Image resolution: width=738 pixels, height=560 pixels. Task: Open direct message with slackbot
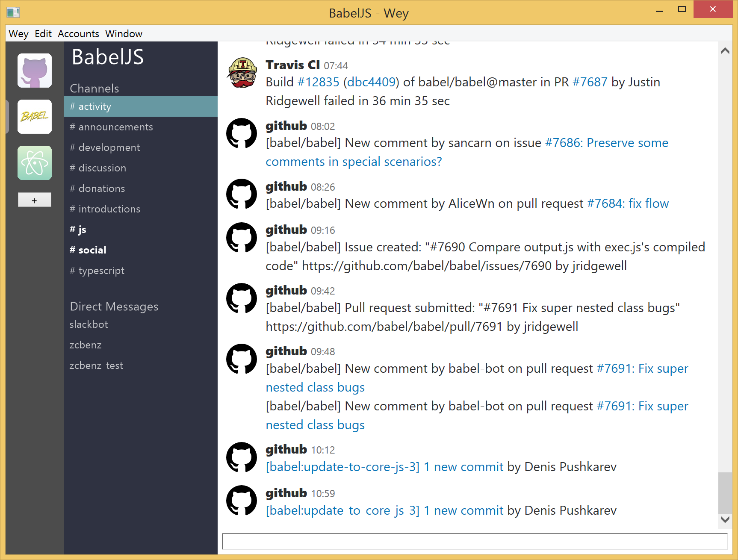[141, 324]
